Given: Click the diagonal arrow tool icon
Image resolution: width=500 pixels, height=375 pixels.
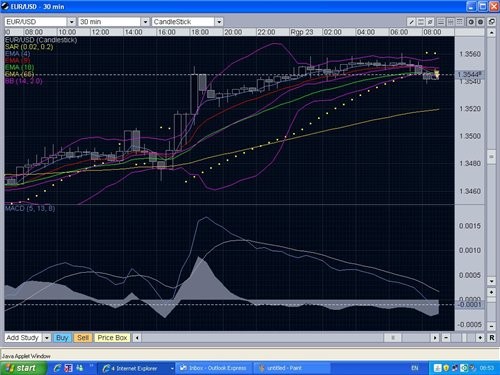Looking at the screenshot, I should point(430,22).
